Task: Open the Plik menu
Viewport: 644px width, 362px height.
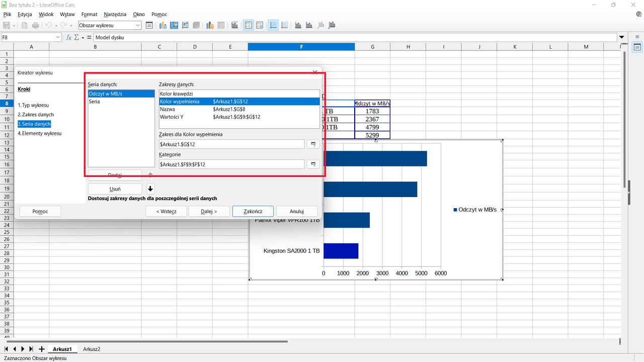Action: (x=7, y=15)
